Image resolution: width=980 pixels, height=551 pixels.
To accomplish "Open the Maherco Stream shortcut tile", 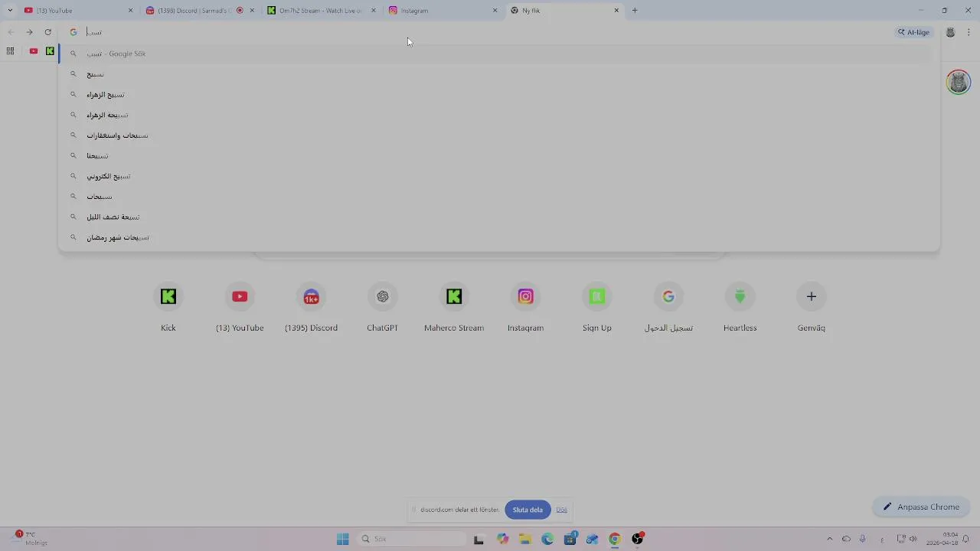I will coord(454,308).
